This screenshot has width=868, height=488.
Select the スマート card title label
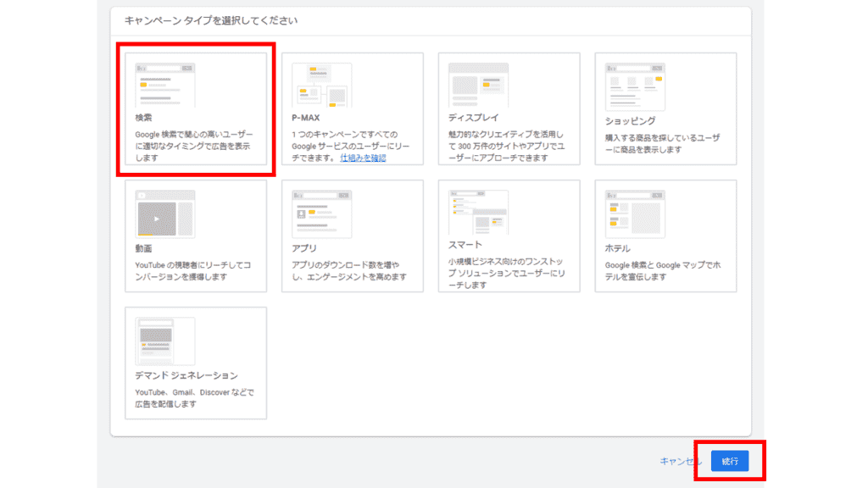click(465, 245)
